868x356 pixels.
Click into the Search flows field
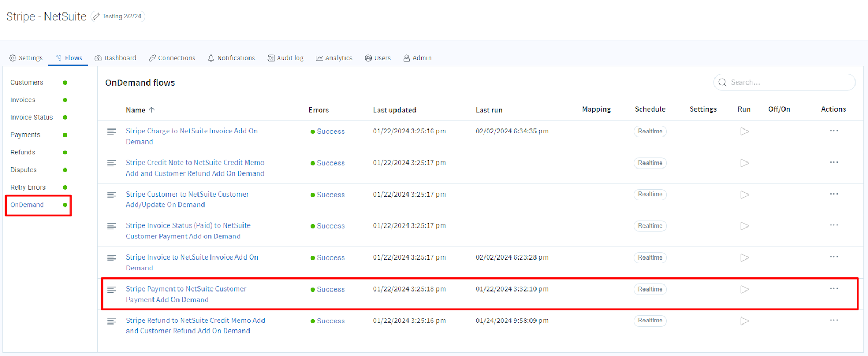784,82
